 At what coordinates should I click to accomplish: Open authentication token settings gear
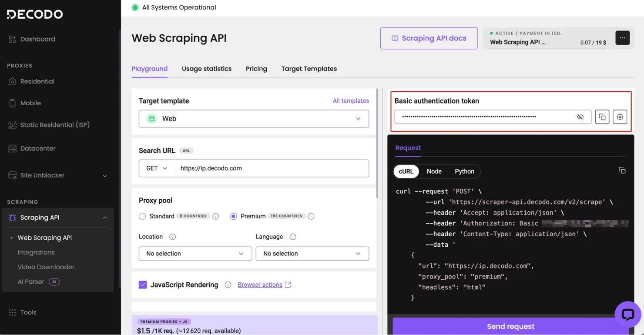pos(620,117)
